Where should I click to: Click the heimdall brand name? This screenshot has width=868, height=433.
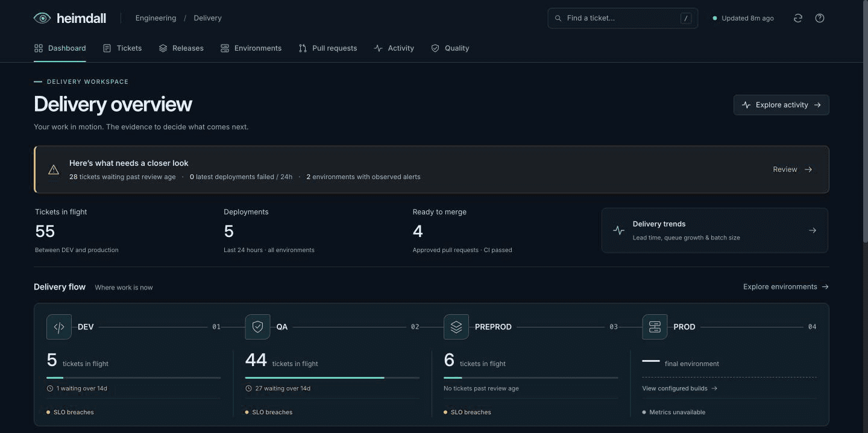point(81,18)
